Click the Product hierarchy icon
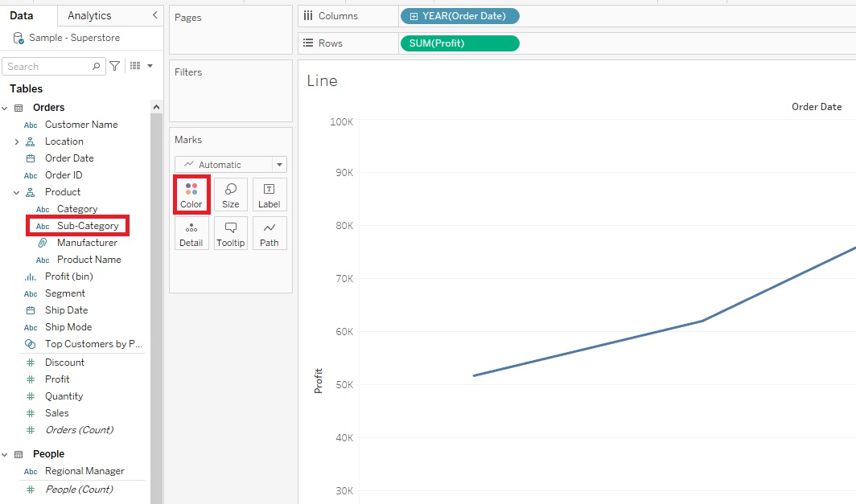Viewport: 856px width, 504px height. coord(31,193)
